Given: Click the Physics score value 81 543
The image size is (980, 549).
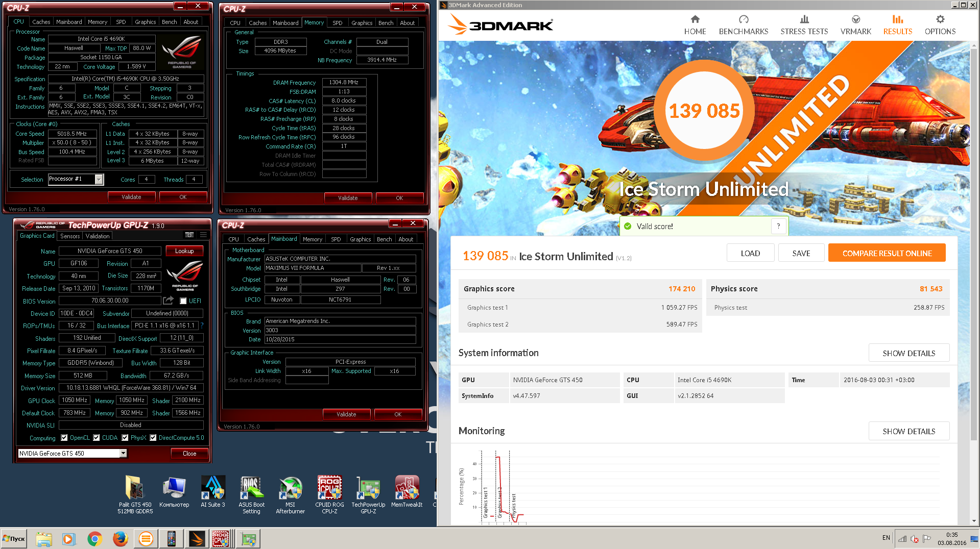Looking at the screenshot, I should tap(931, 289).
